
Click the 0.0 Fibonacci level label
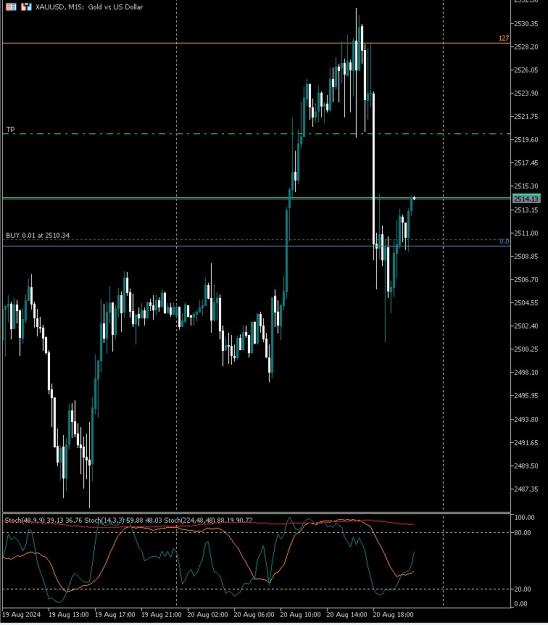(x=504, y=242)
